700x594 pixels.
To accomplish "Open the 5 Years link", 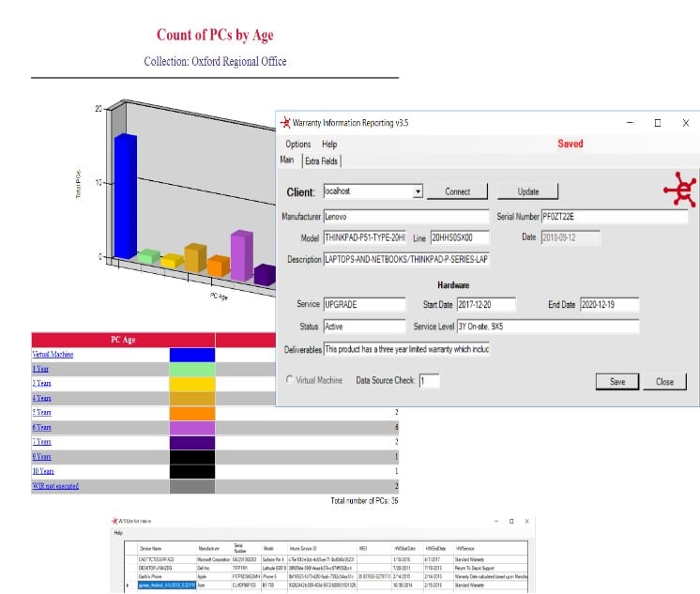I will pos(41,412).
